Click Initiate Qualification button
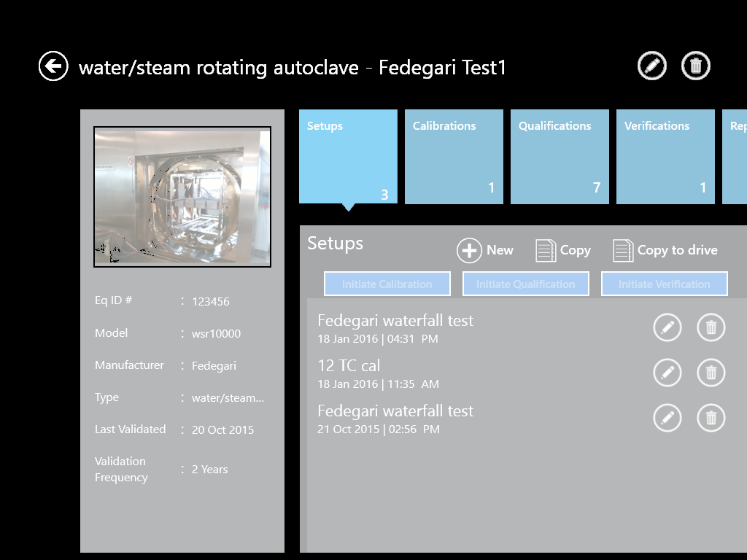Viewport: 747px width, 560px height. (526, 284)
